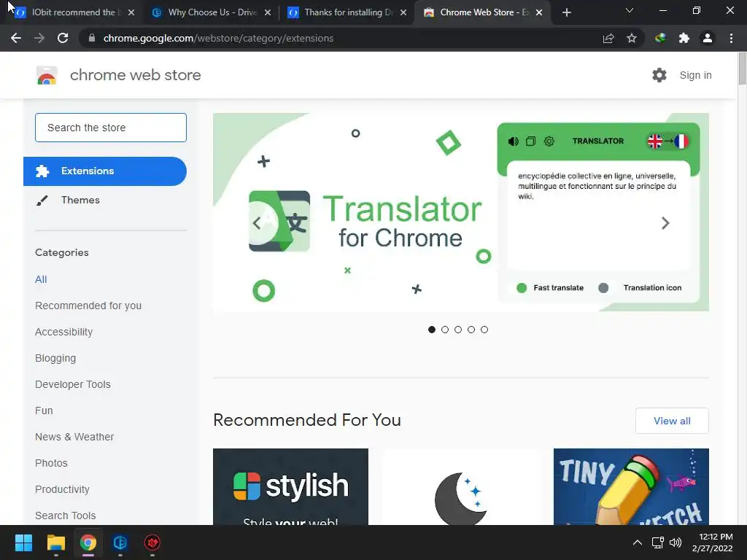Screen dimensions: 747x560
Task: Sign in to the web store
Action: [695, 75]
